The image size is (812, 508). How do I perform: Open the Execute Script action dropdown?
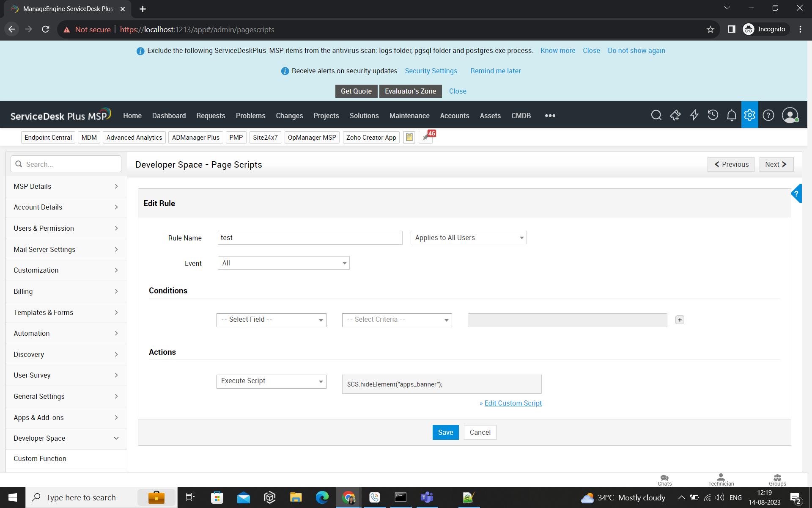tap(271, 381)
